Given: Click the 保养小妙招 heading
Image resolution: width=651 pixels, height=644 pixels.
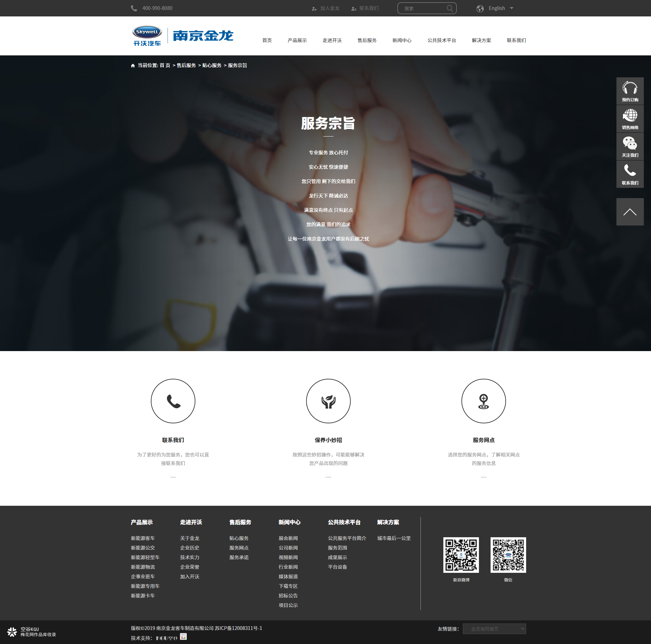Looking at the screenshot, I should point(328,440).
